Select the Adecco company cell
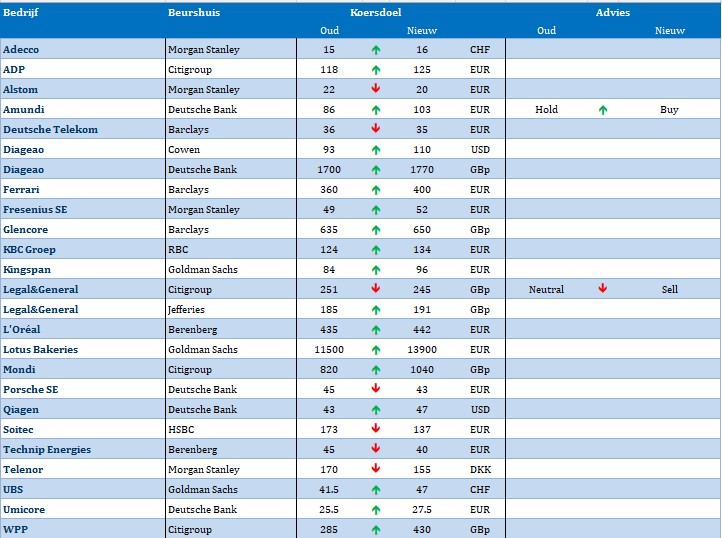The height and width of the screenshot is (538, 722). pos(83,49)
